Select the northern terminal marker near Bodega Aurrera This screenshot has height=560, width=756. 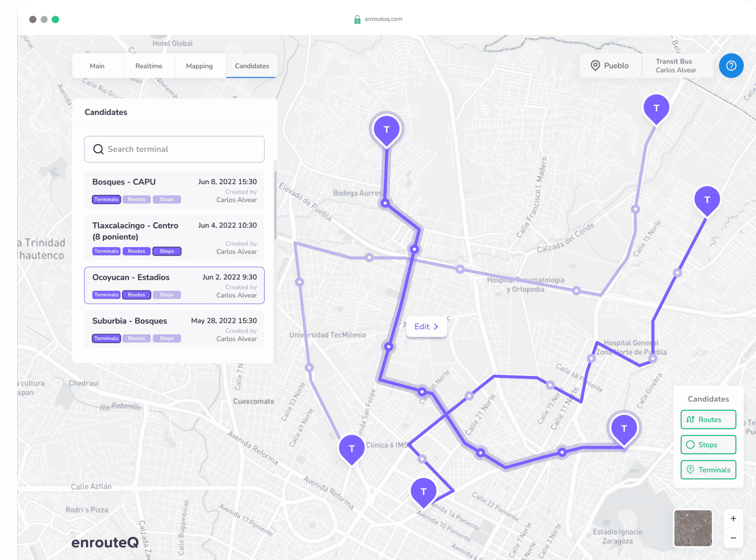[x=386, y=129]
